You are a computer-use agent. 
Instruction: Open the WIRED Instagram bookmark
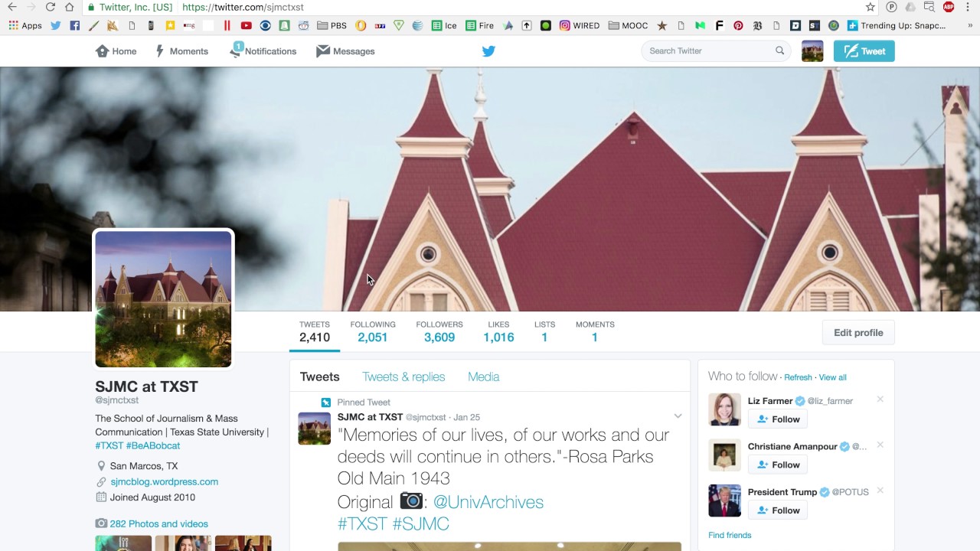580,25
